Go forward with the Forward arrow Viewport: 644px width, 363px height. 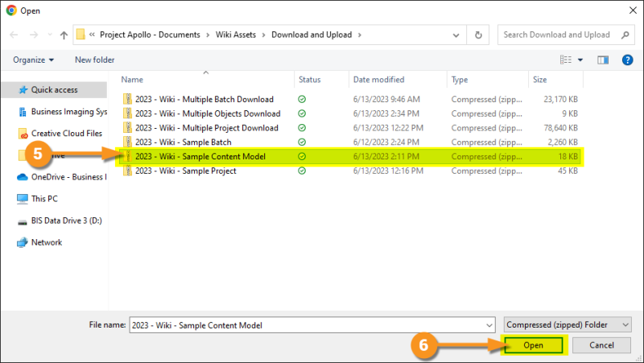pyautogui.click(x=34, y=35)
